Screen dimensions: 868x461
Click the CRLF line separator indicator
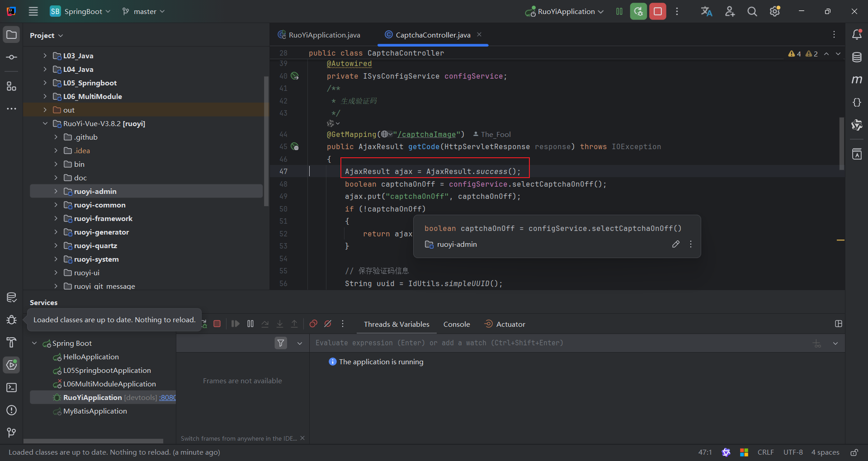click(x=765, y=452)
